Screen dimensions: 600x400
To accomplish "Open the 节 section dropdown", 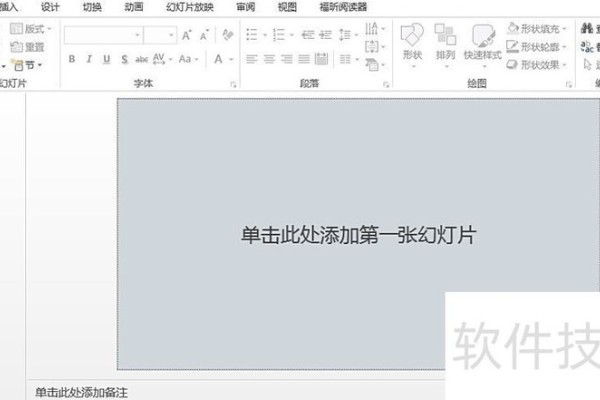I will click(27, 65).
